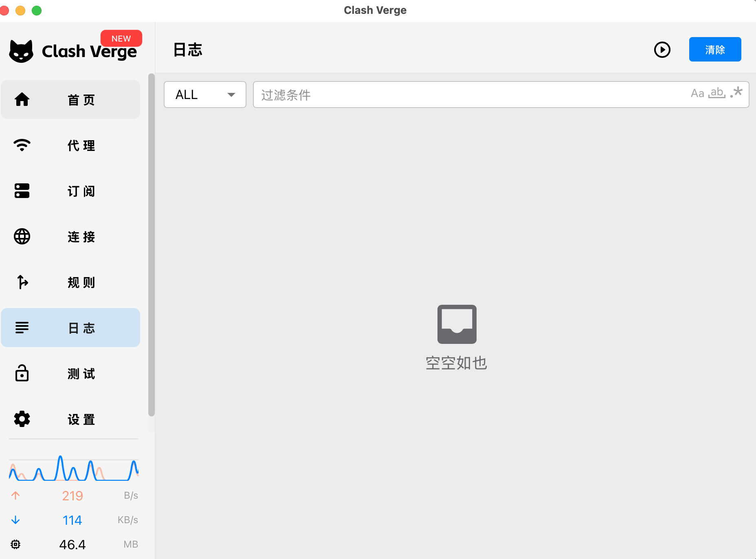Click the traffic graph in sidebar
756x559 pixels.
[x=74, y=468]
